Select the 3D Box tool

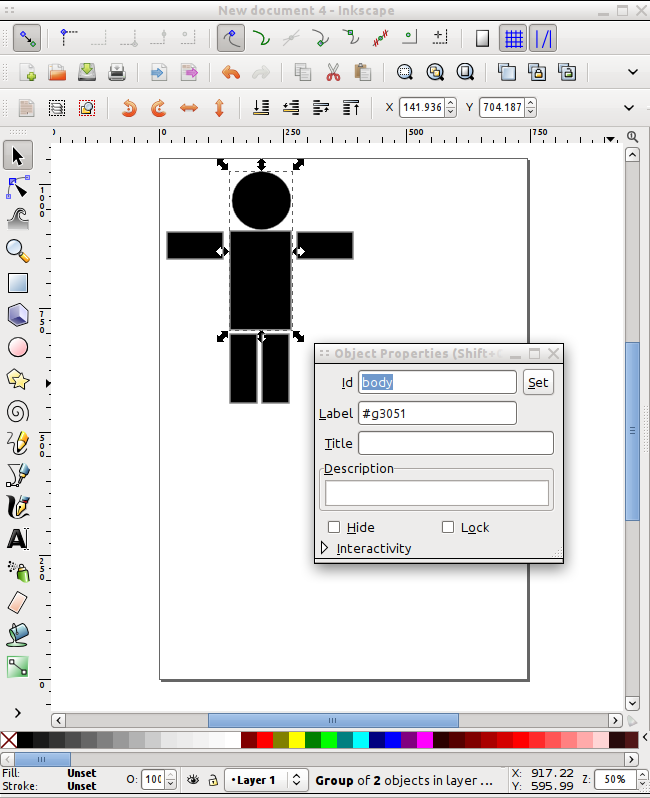tap(18, 315)
